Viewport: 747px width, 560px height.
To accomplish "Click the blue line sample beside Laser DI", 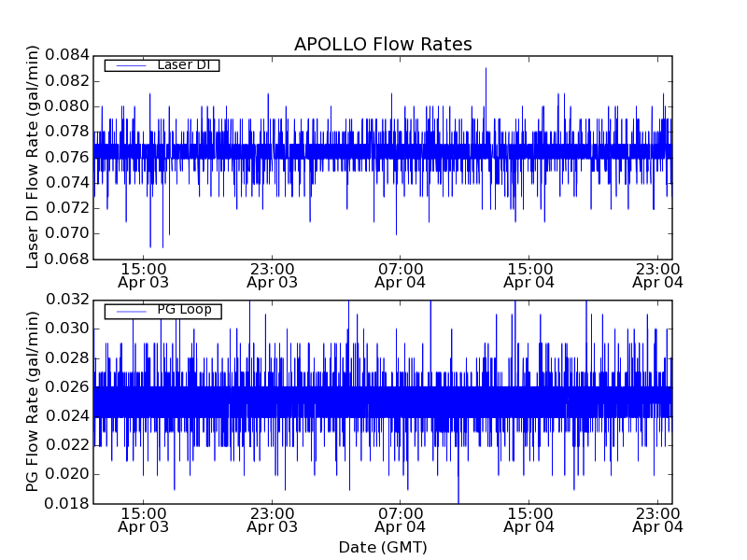I will pyautogui.click(x=131, y=65).
